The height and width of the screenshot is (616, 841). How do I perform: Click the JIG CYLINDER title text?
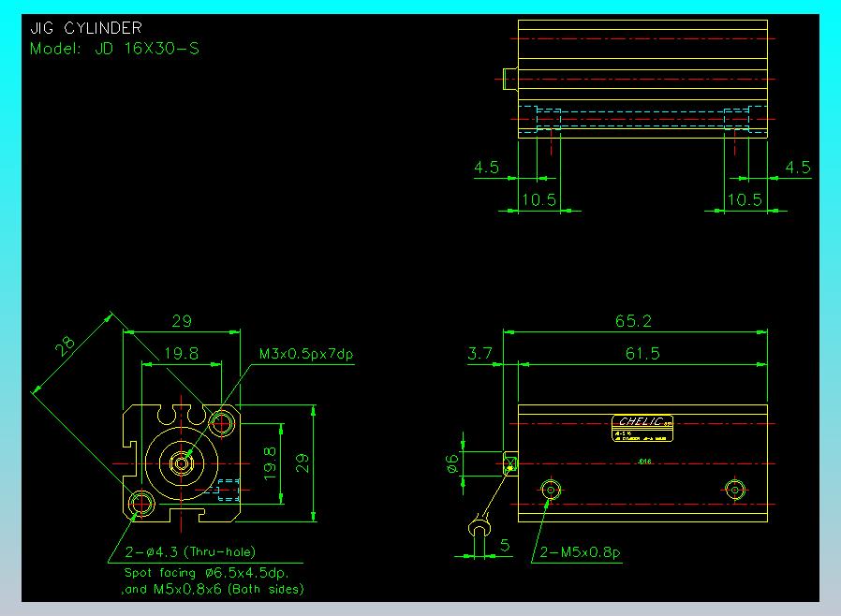tap(86, 28)
